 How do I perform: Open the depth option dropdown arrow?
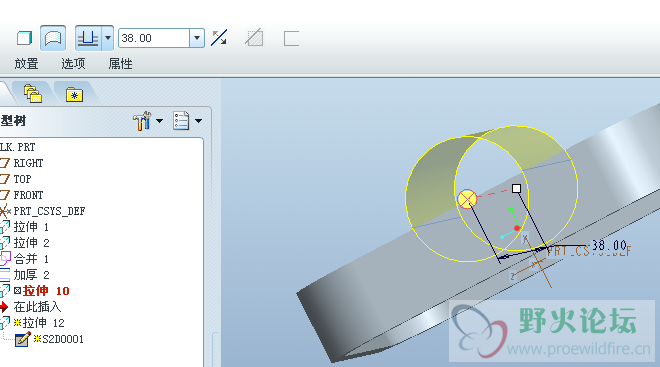(108, 38)
